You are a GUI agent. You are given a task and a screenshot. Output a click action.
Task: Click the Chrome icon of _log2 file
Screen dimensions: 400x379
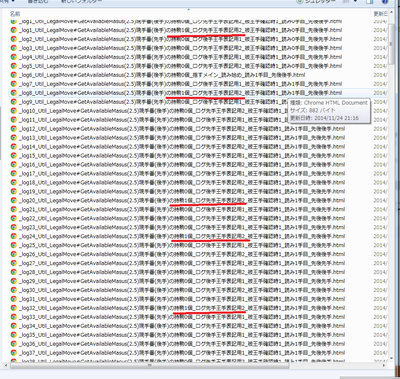14,39
